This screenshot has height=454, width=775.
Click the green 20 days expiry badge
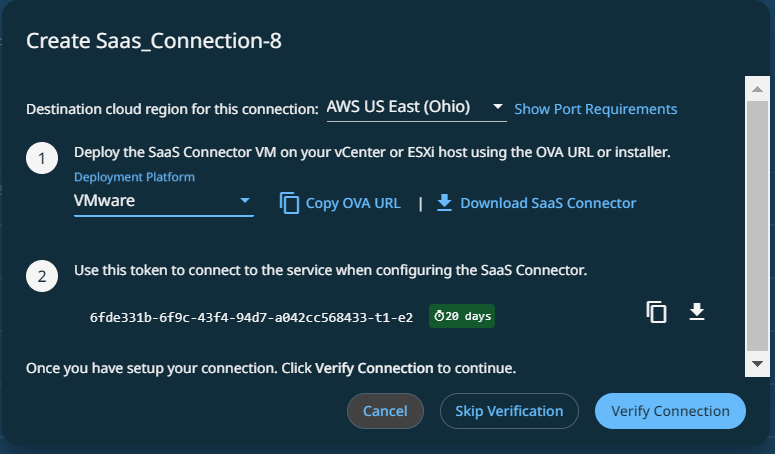tap(462, 317)
